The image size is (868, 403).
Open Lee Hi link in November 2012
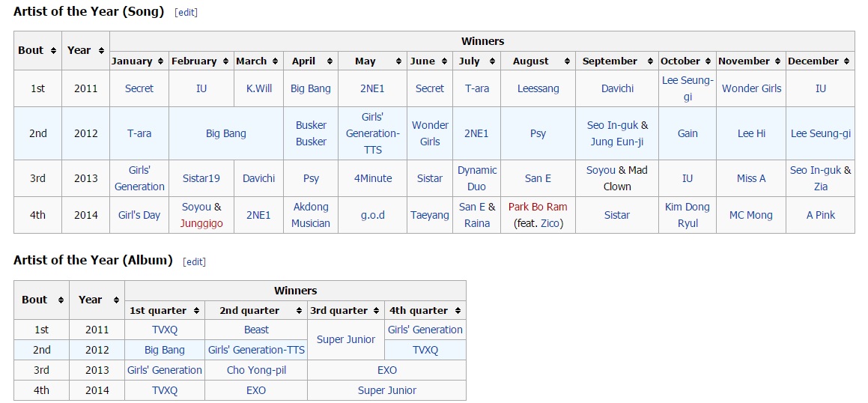[752, 133]
